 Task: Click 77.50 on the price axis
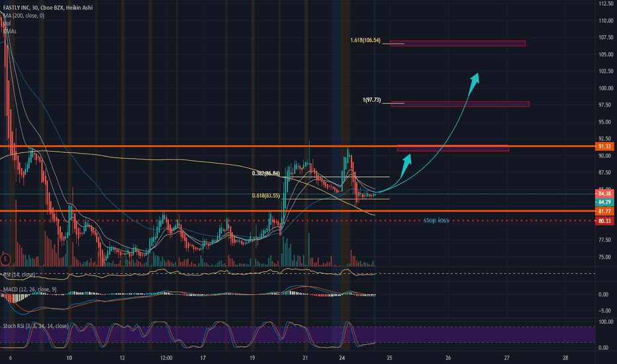606,240
